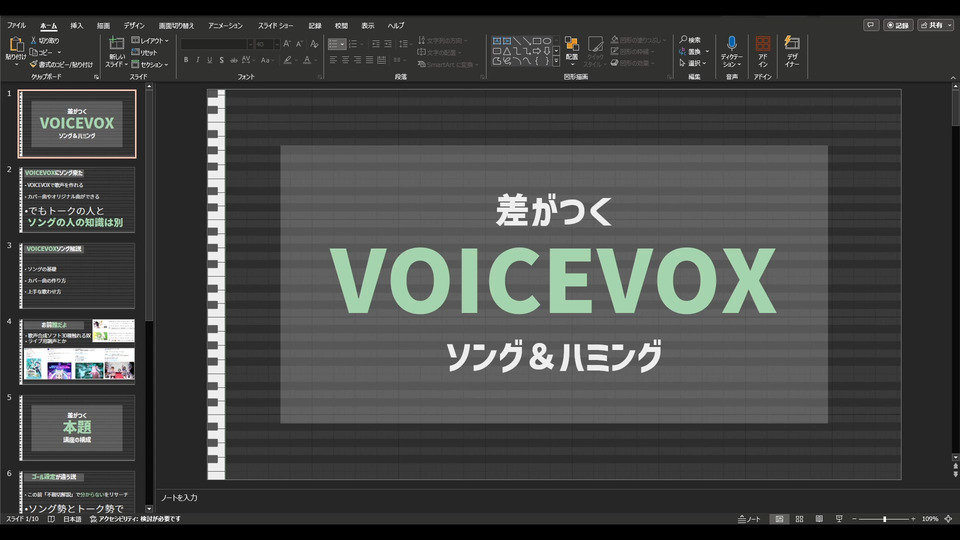Click the New Slide (新しいスライド) icon
The image size is (960, 540).
(x=116, y=43)
